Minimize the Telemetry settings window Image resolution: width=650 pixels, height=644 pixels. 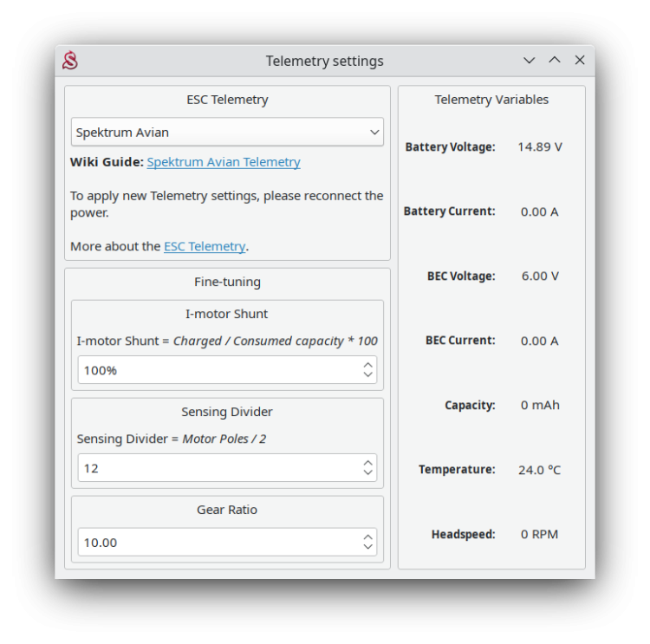click(529, 61)
